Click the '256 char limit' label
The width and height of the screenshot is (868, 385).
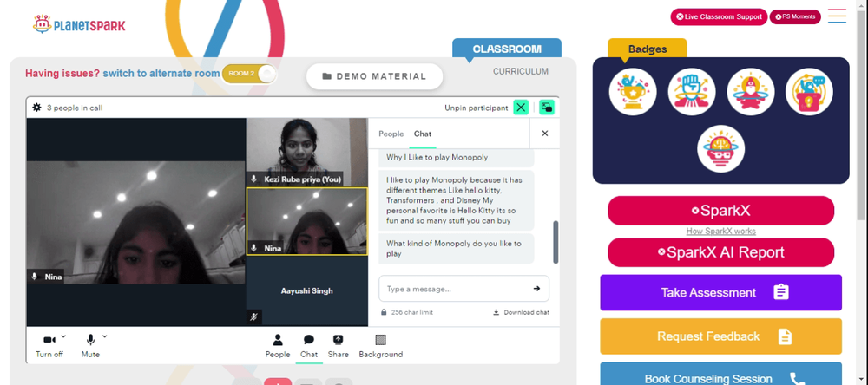[x=411, y=312]
